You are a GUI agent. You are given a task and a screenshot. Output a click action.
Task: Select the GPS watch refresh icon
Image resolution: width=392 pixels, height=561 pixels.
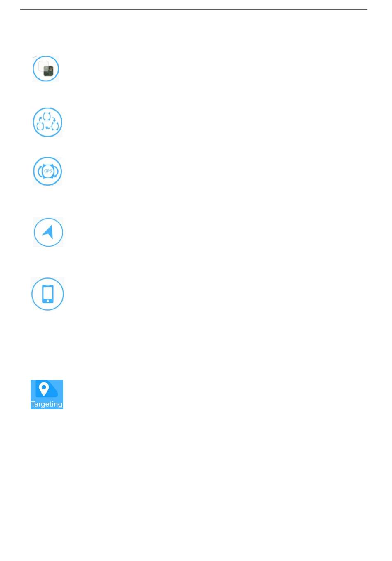tap(47, 171)
